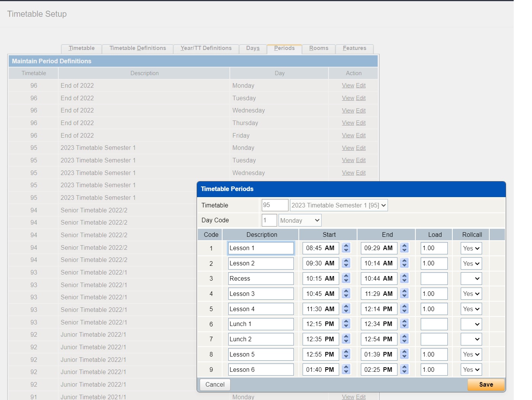Click the end time spinner for Lunch 2
The width and height of the screenshot is (532, 400).
(x=404, y=339)
